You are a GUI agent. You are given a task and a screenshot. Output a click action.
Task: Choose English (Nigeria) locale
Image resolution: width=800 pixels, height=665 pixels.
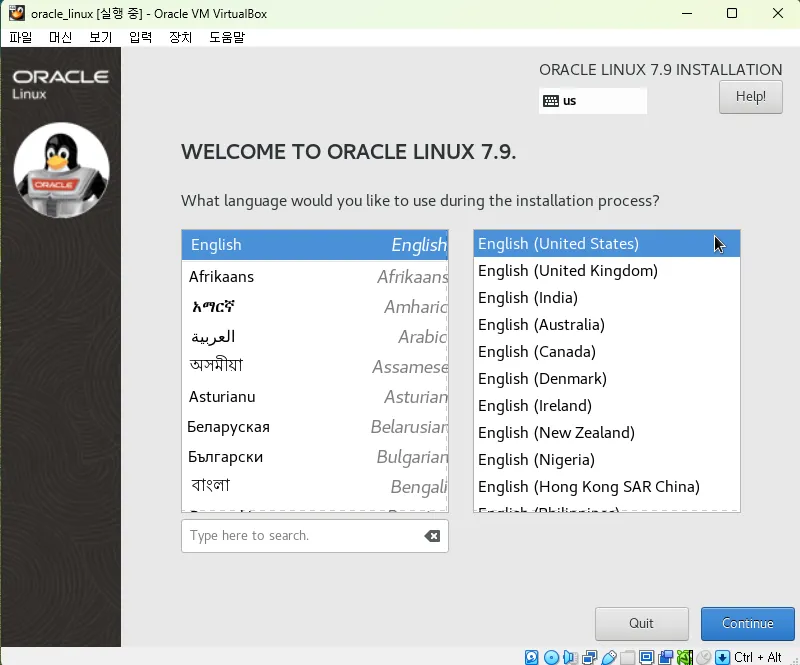click(607, 460)
